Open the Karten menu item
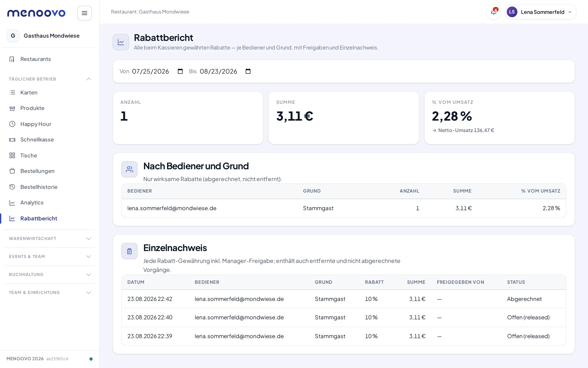Image resolution: width=588 pixels, height=368 pixels. 50,92
